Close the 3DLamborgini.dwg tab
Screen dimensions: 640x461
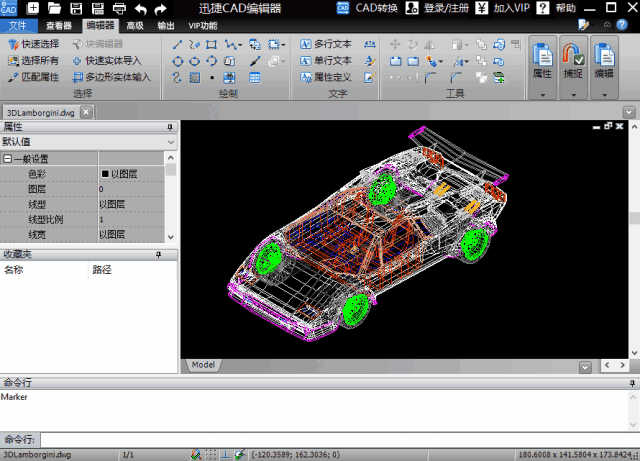[x=86, y=112]
